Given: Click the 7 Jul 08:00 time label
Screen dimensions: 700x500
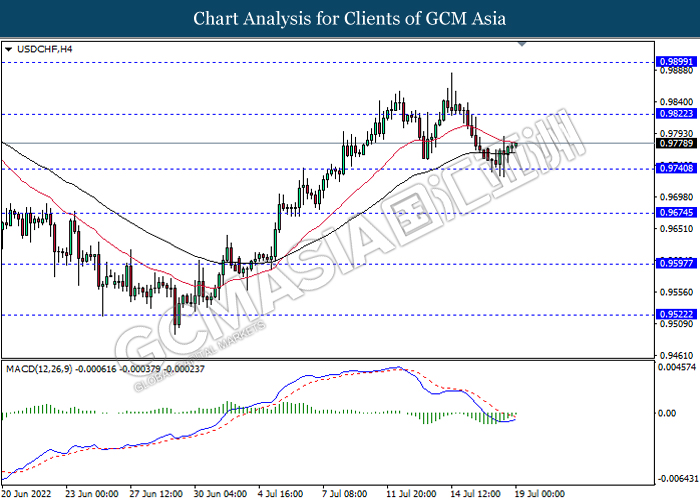Looking at the screenshot, I should (345, 494).
